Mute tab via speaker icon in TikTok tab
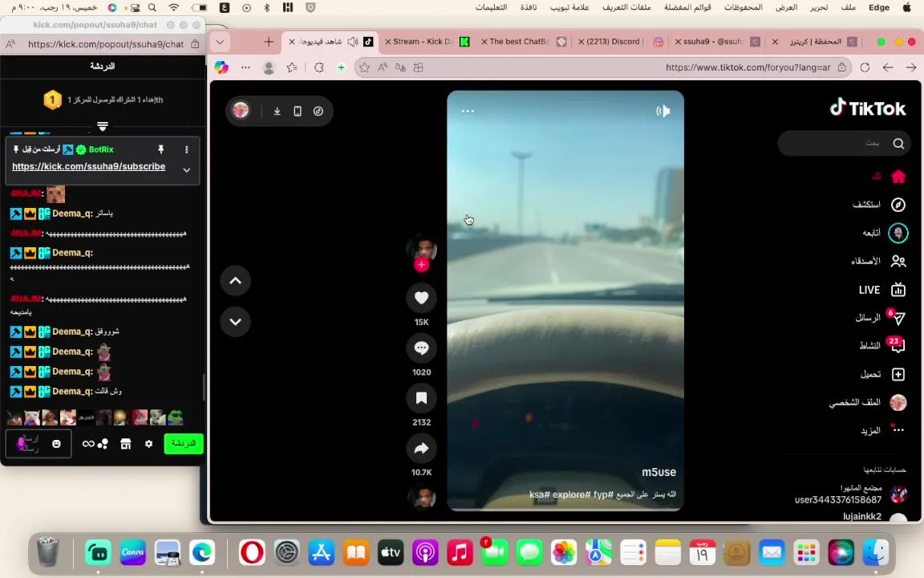Image resolution: width=924 pixels, height=578 pixels. (352, 41)
